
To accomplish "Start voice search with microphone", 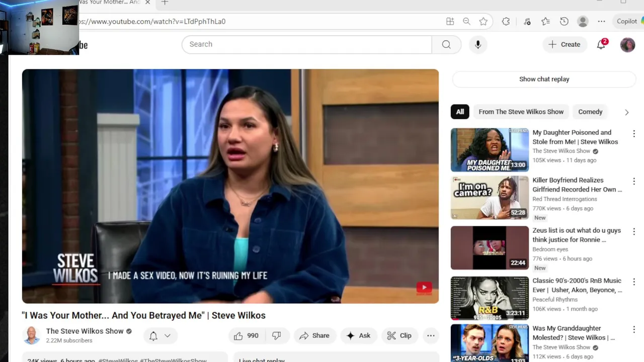I will [478, 44].
